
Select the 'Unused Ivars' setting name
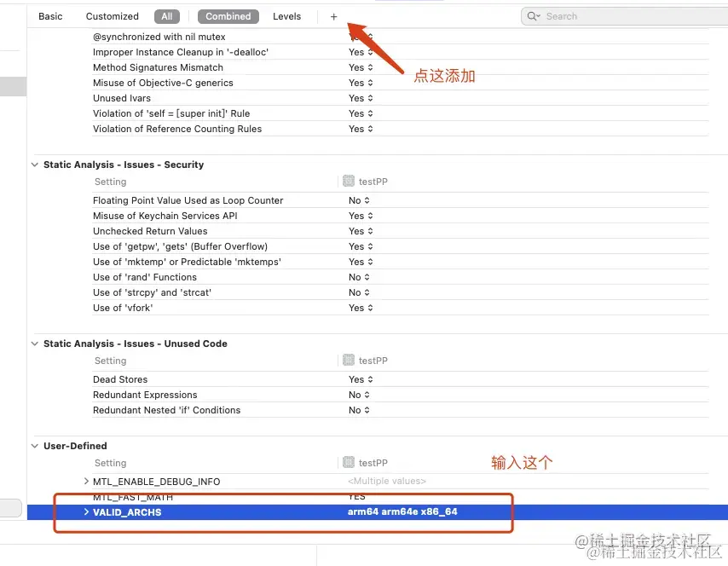[122, 98]
